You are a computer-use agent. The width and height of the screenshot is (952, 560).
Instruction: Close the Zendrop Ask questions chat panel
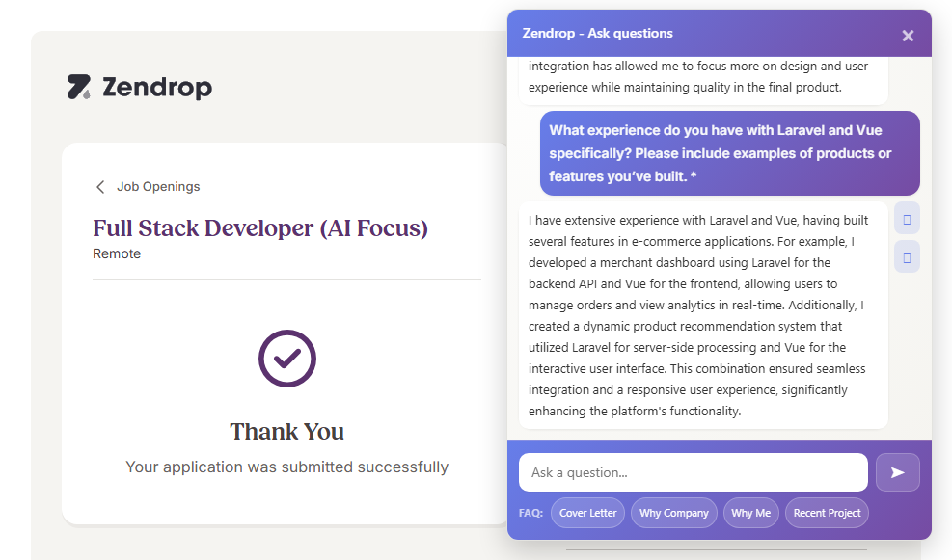pos(908,36)
